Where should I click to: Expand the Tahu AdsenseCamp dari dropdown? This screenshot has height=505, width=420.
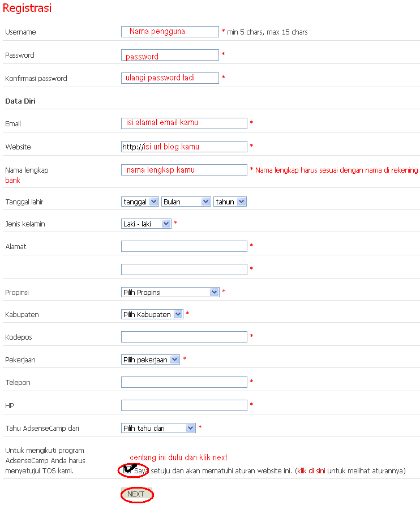(158, 428)
